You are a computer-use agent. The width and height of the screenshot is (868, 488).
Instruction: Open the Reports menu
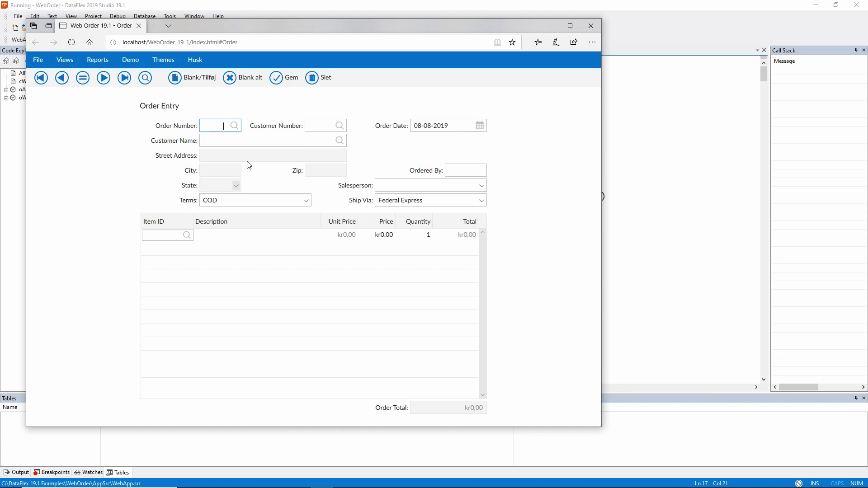click(97, 60)
